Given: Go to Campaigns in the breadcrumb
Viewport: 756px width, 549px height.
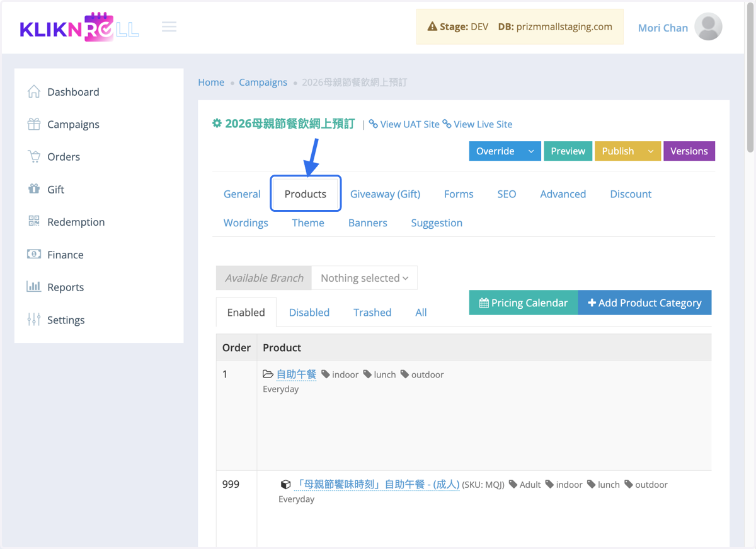Looking at the screenshot, I should click(x=263, y=82).
